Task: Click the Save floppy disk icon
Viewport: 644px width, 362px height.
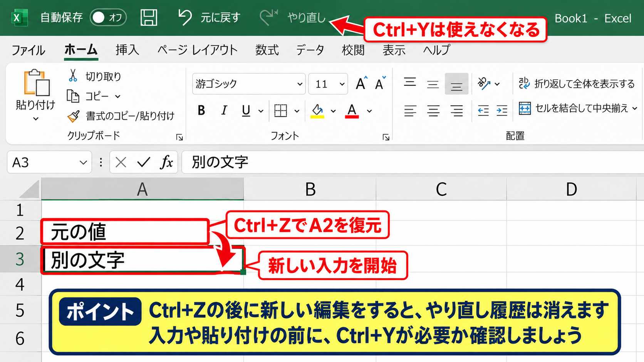Action: [149, 18]
